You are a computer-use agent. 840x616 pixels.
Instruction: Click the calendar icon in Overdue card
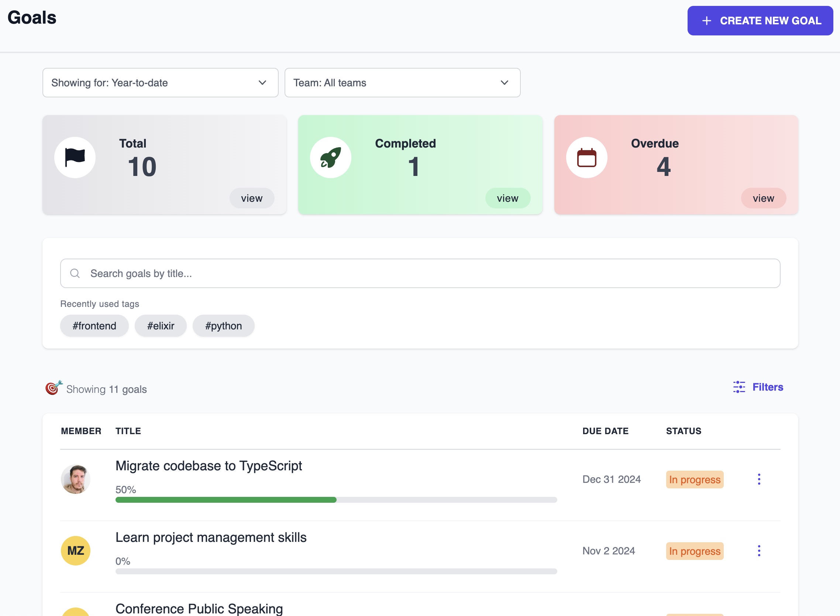[x=586, y=158]
